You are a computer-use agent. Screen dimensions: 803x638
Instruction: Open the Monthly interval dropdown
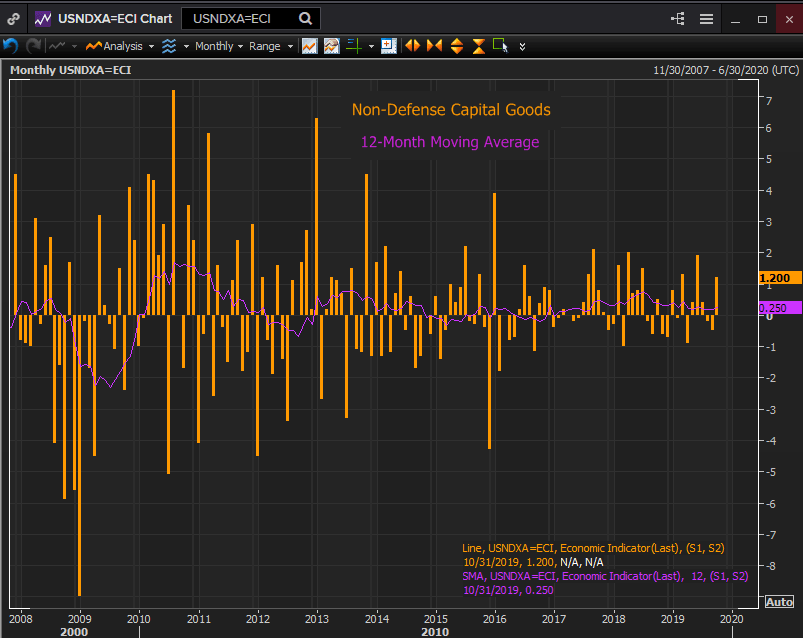[218, 46]
